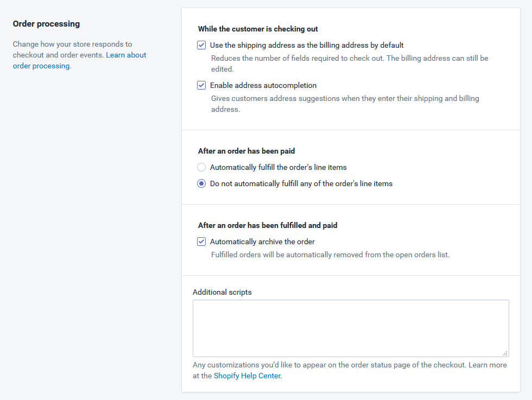Screen dimensions: 532x400
Task: Click the resize grip of the scripts box
Action: (x=505, y=353)
